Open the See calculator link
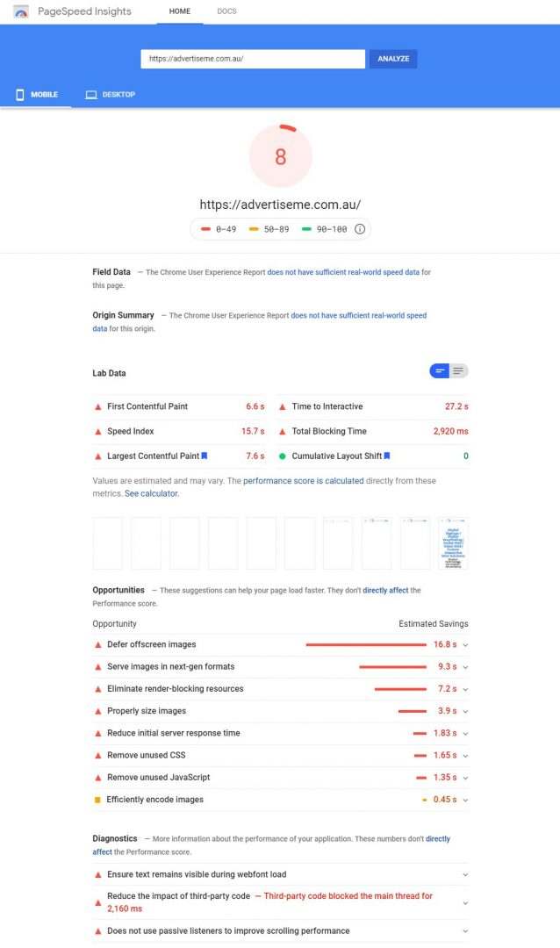The width and height of the screenshot is (560, 948). (152, 493)
